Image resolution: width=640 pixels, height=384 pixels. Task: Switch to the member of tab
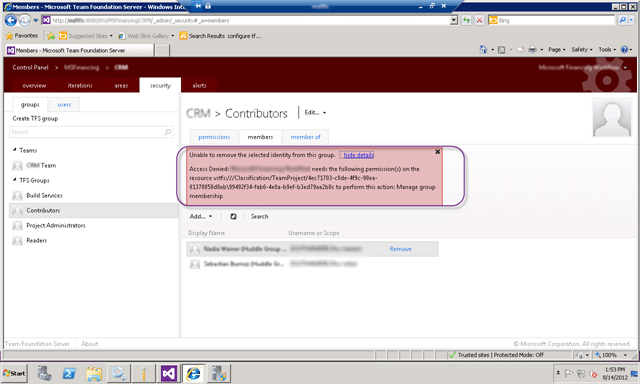coord(305,137)
